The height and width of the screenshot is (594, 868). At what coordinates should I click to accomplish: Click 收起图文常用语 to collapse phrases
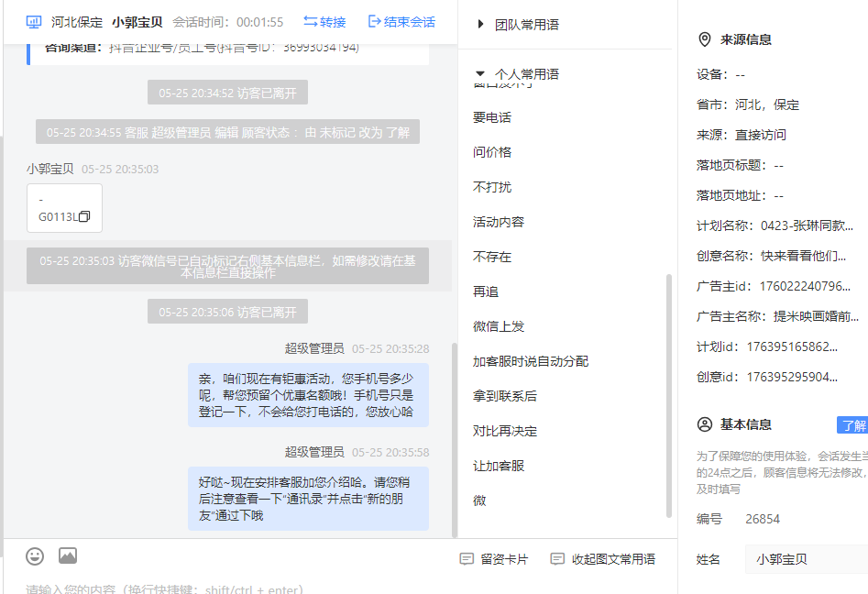pyautogui.click(x=603, y=559)
